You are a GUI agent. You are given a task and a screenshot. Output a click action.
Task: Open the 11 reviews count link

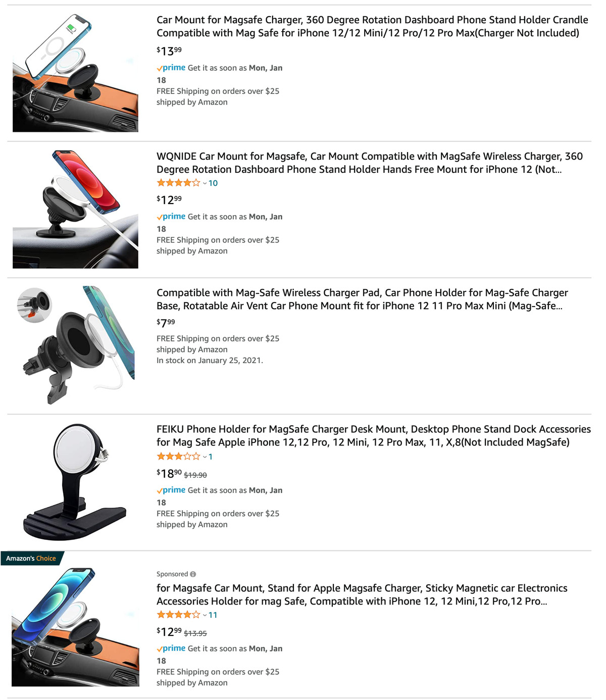[x=213, y=615]
